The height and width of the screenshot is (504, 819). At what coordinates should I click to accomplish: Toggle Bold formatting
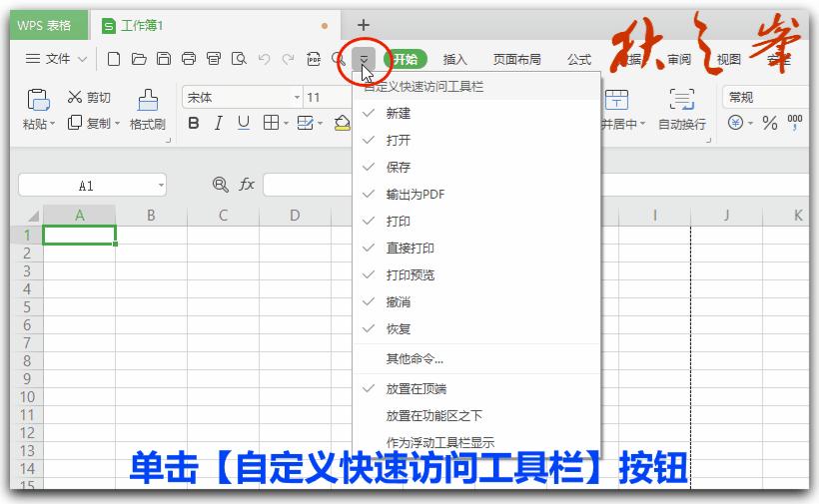click(x=193, y=123)
